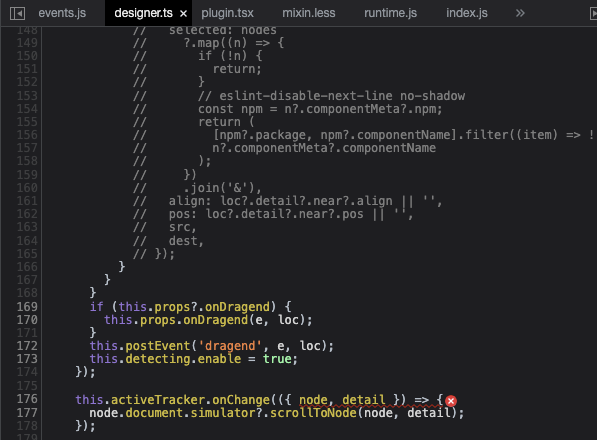Click line number 174 in the gutter
This screenshot has width=597, height=440.
[x=27, y=372]
